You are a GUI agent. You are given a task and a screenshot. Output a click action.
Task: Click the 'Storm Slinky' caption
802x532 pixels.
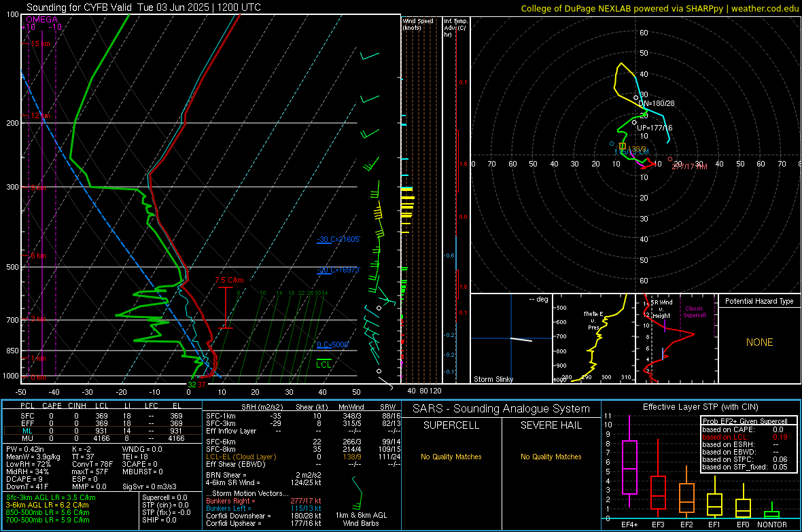click(493, 379)
